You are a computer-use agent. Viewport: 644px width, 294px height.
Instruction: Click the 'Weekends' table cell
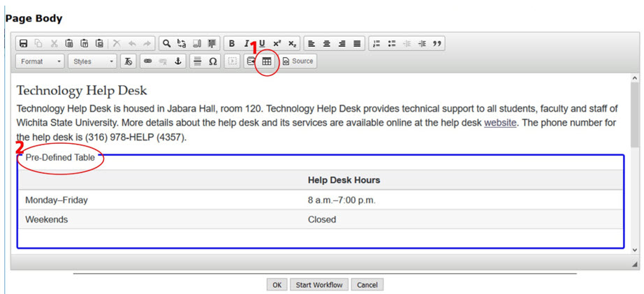click(x=46, y=220)
